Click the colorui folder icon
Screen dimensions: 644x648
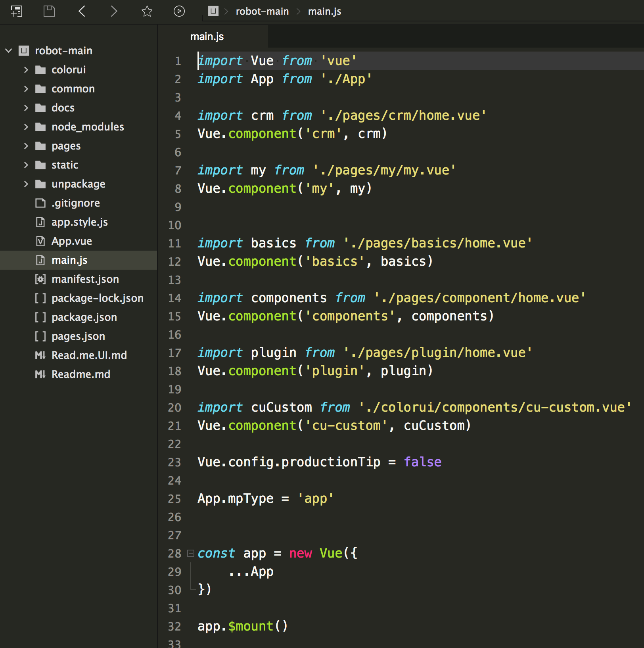40,70
